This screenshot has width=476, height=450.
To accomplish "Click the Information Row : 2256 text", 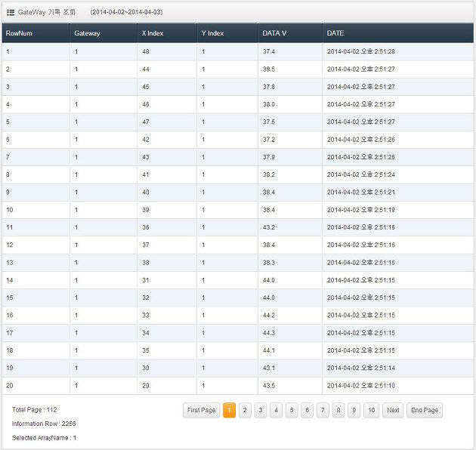I will click(44, 424).
